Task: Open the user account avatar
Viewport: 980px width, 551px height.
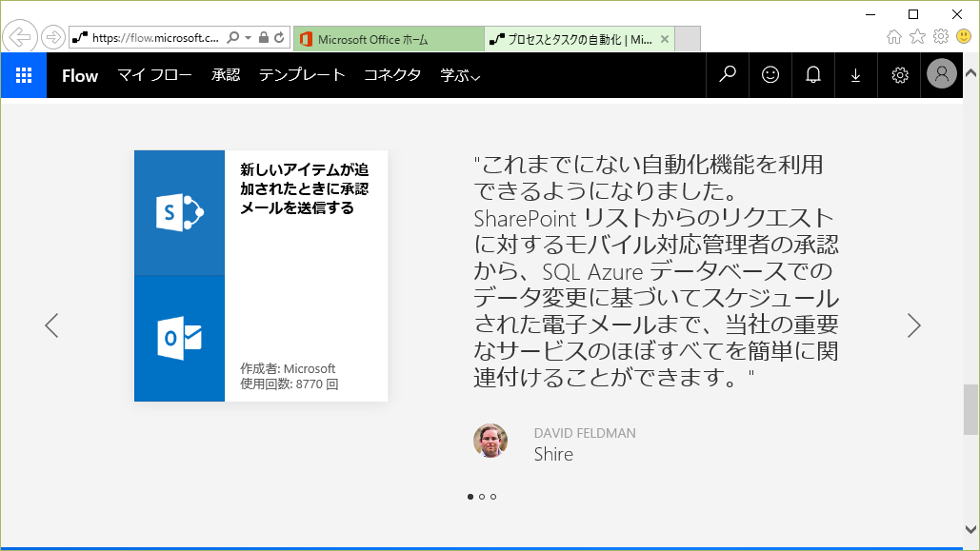Action: pos(942,74)
